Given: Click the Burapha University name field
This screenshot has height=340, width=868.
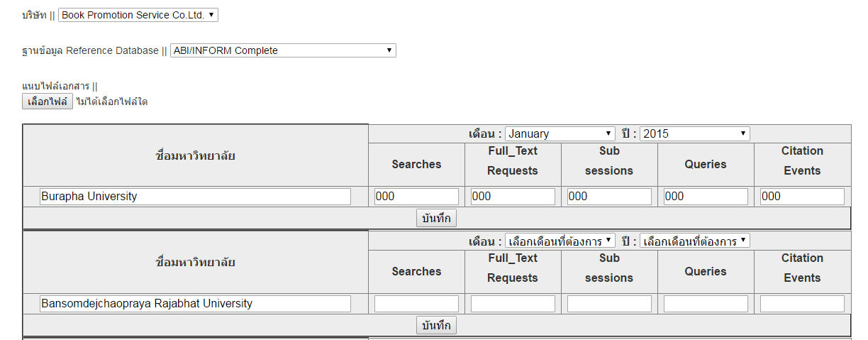Looking at the screenshot, I should tap(195, 197).
